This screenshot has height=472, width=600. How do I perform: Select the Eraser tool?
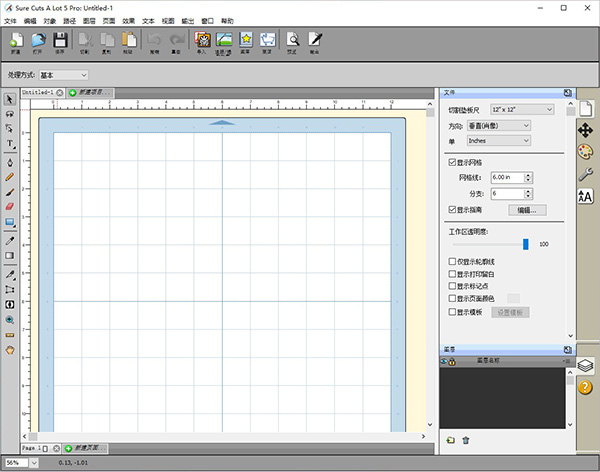tap(10, 207)
